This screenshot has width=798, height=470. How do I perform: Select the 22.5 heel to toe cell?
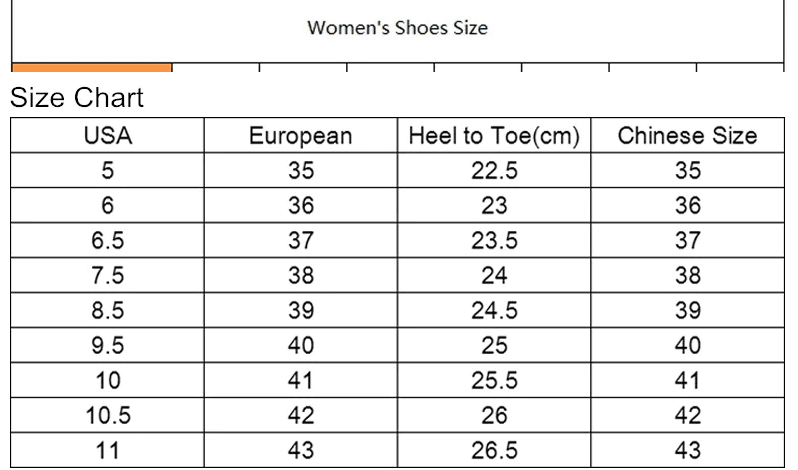495,171
